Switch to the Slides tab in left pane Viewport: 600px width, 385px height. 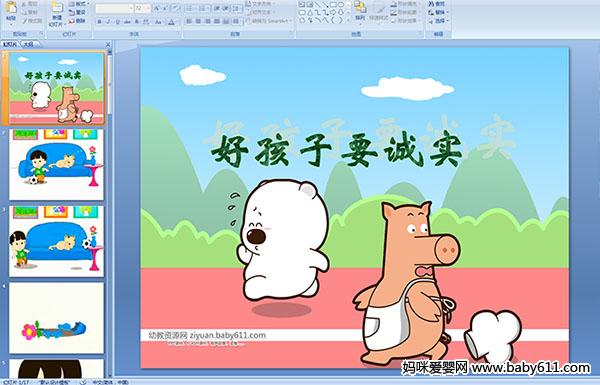point(10,44)
